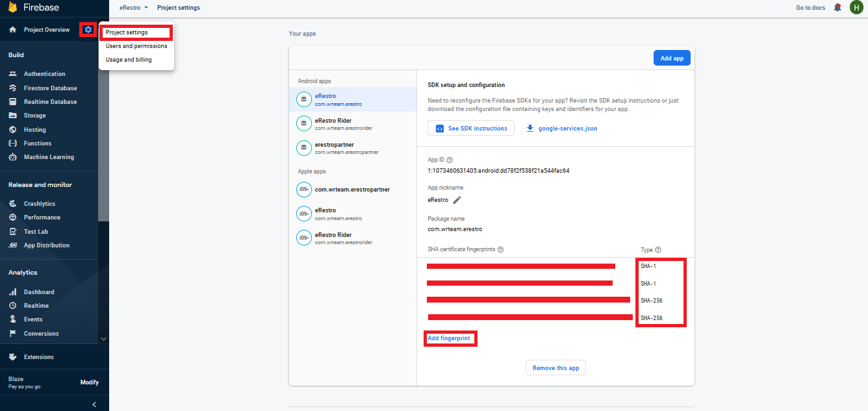The height and width of the screenshot is (411, 868).
Task: Click the pencil icon to edit app nickname
Action: coord(457,200)
